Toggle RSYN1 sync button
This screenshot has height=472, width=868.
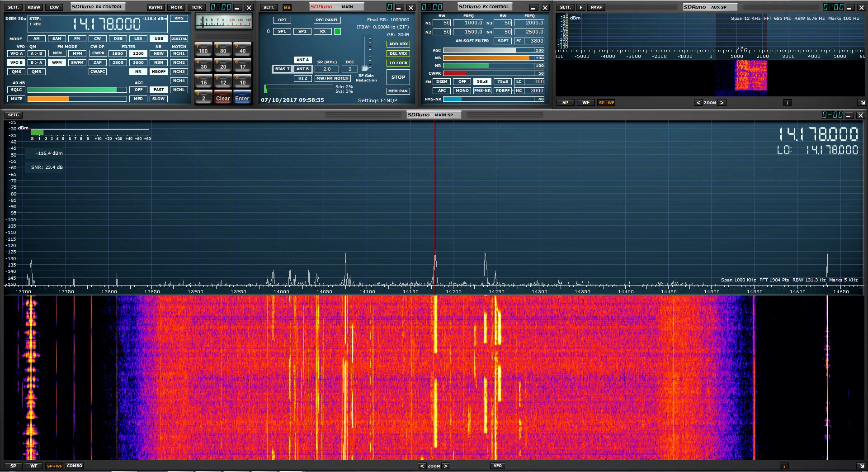pyautogui.click(x=156, y=7)
